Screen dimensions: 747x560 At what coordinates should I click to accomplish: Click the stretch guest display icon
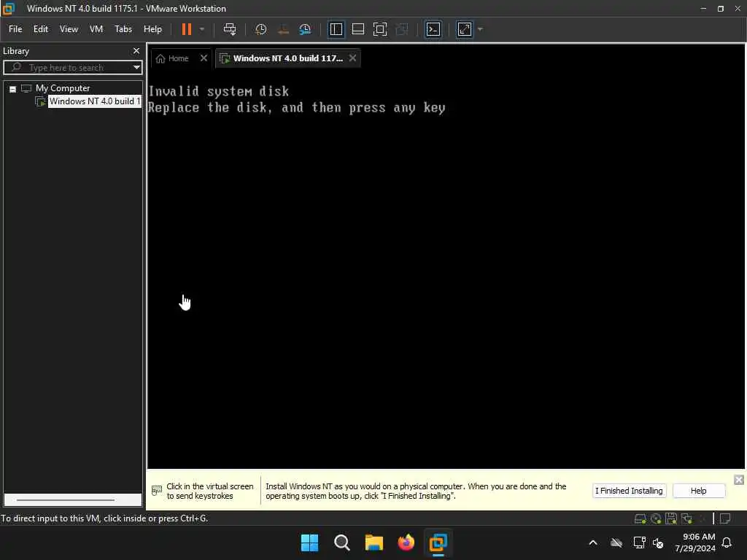click(465, 29)
